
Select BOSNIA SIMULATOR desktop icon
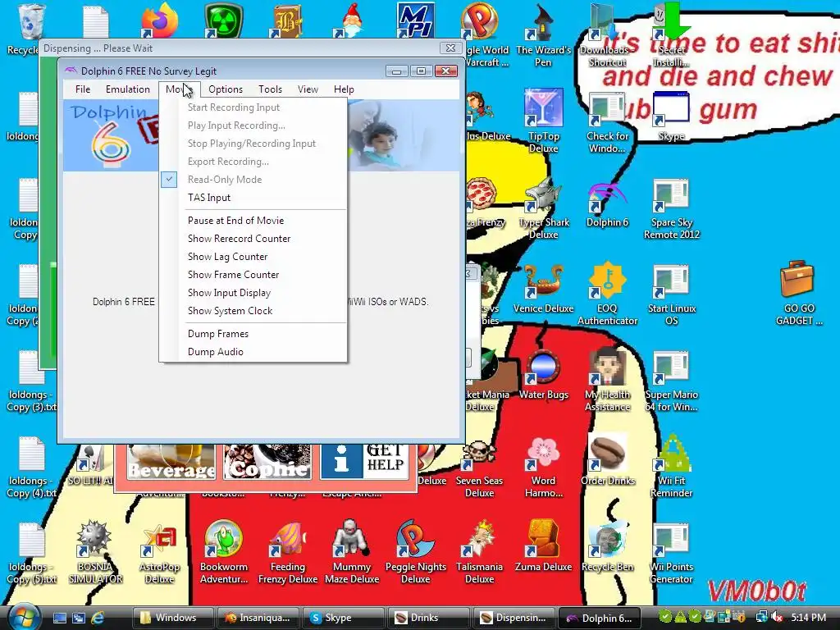point(95,552)
